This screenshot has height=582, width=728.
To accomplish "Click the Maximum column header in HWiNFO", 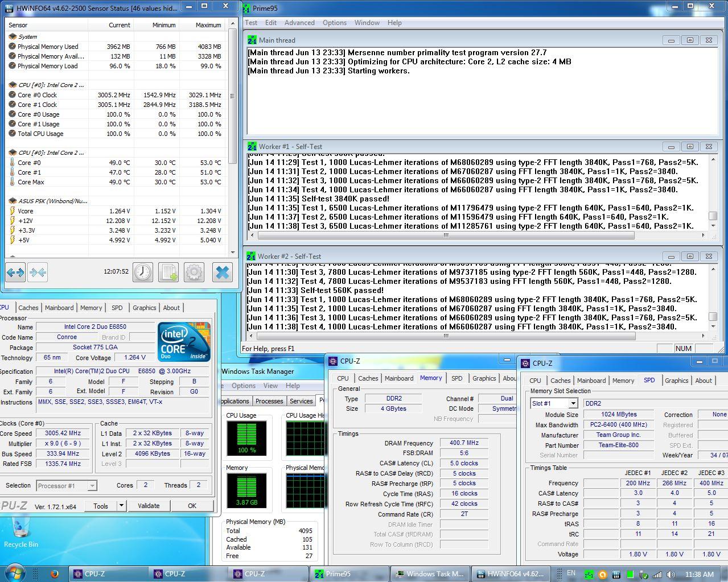I will tap(202, 25).
